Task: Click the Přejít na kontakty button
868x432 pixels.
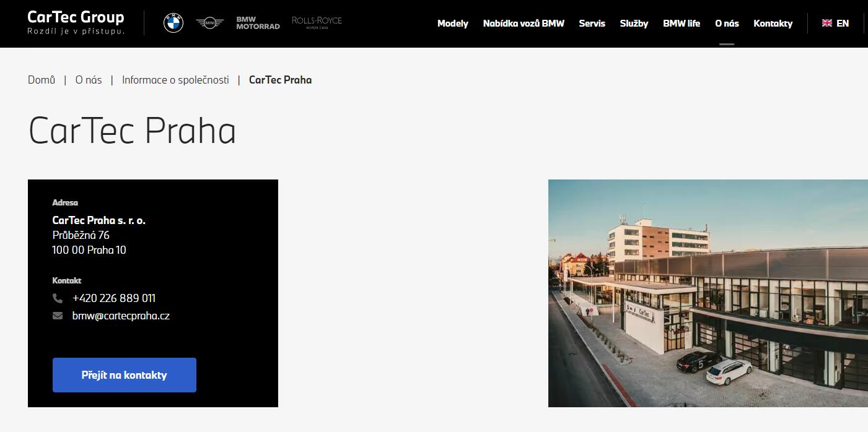Action: (x=125, y=375)
